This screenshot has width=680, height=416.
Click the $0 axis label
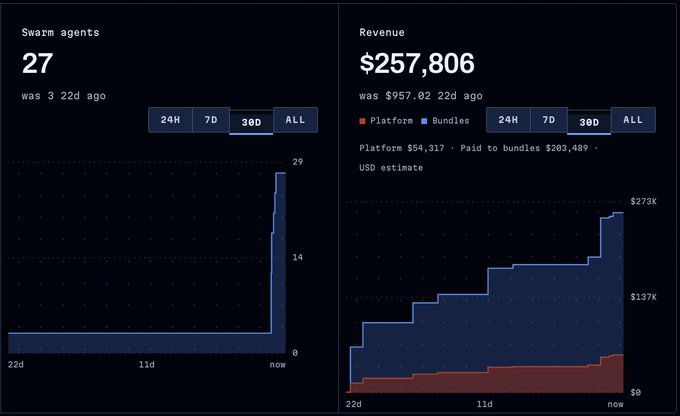[x=635, y=393]
